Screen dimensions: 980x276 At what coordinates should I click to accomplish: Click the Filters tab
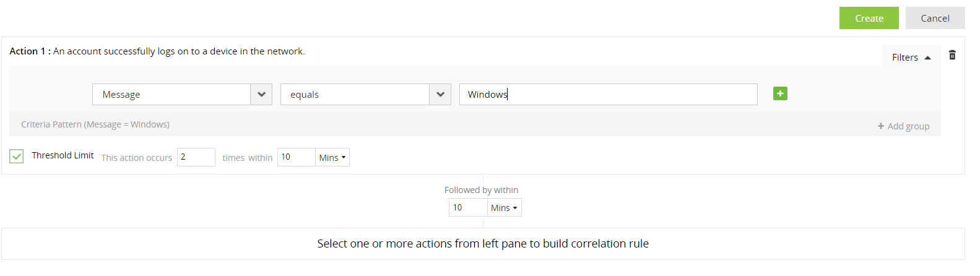pyautogui.click(x=905, y=58)
